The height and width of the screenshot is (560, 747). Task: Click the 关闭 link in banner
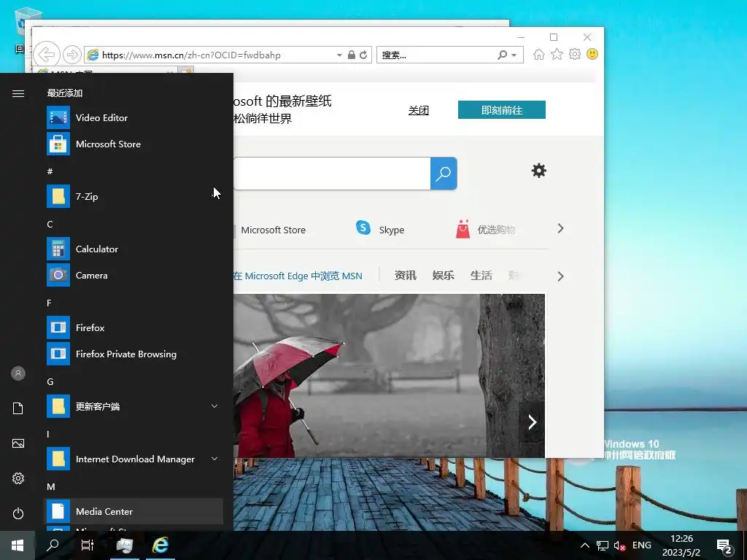[419, 111]
